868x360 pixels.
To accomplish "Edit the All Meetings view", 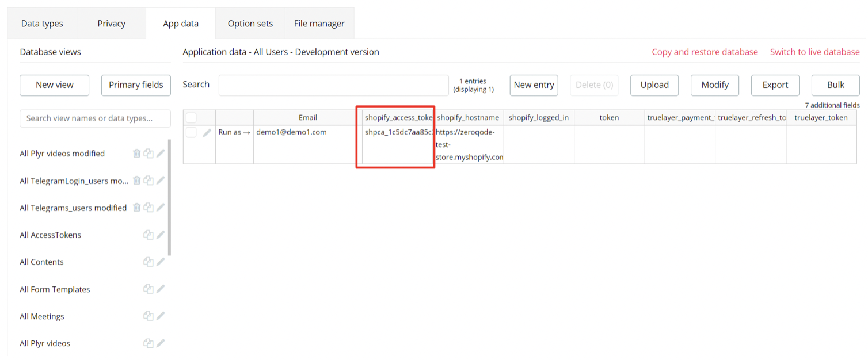I will point(161,316).
